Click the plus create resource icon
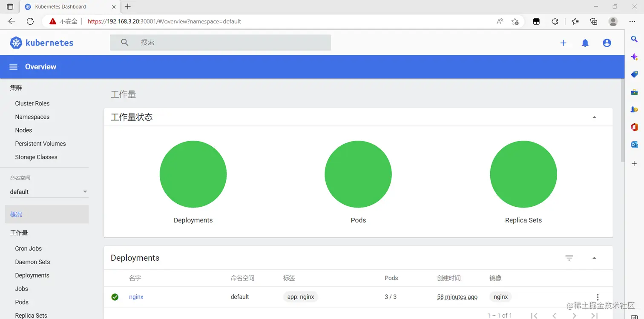The width and height of the screenshot is (644, 319). pos(563,43)
